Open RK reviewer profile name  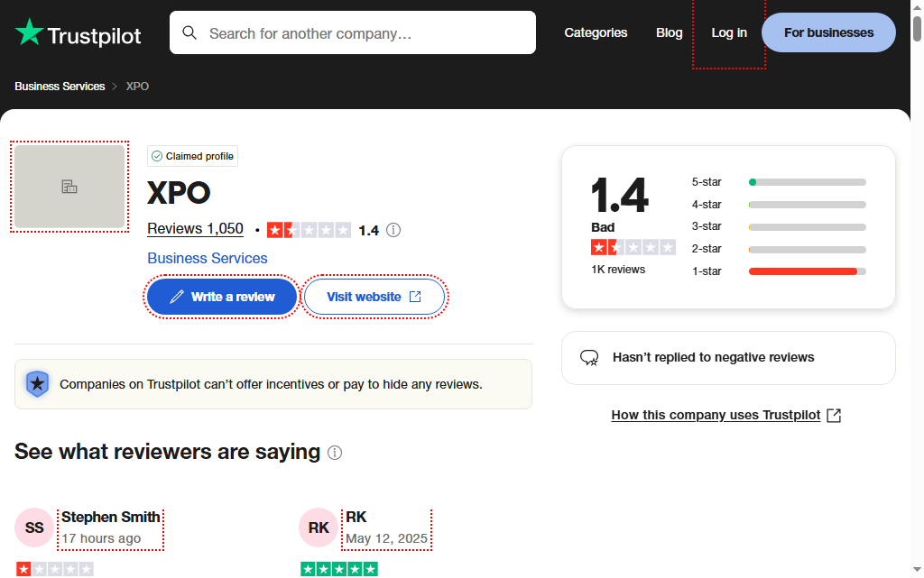coord(356,517)
